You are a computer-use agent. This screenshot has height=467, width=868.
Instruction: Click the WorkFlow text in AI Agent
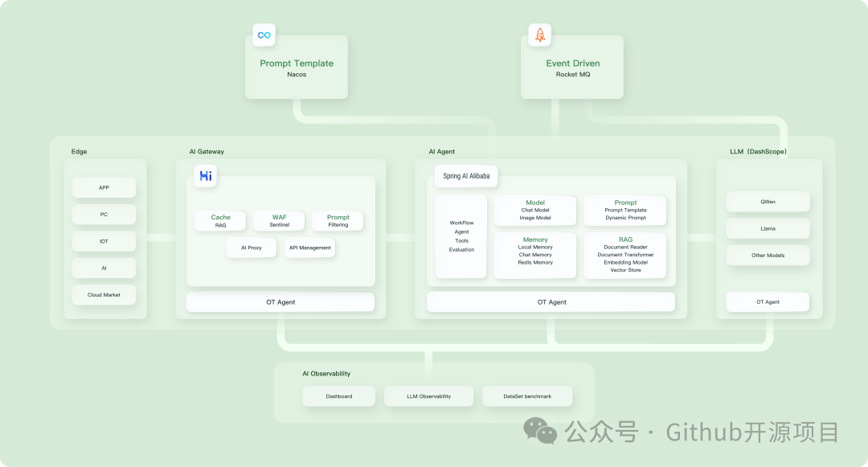pos(461,223)
